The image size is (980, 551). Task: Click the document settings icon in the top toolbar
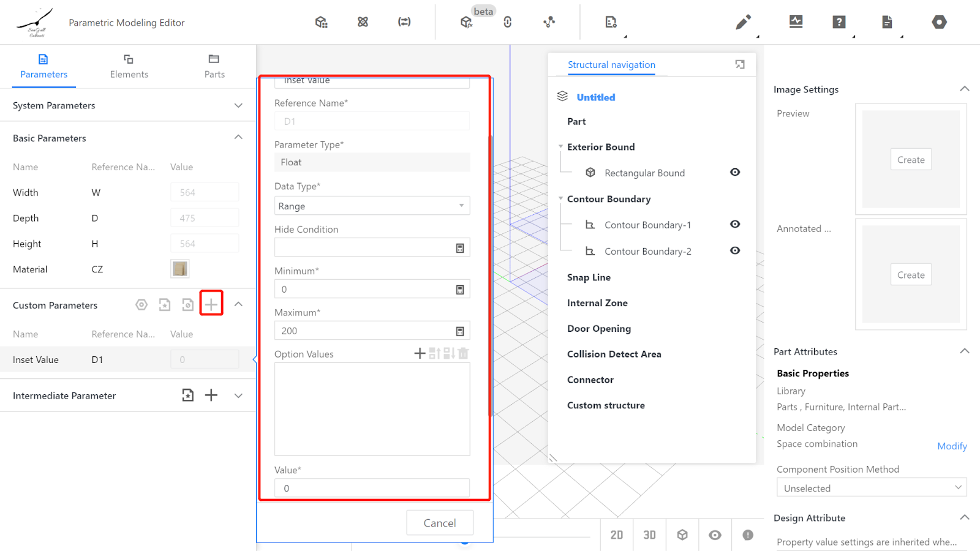click(x=611, y=22)
